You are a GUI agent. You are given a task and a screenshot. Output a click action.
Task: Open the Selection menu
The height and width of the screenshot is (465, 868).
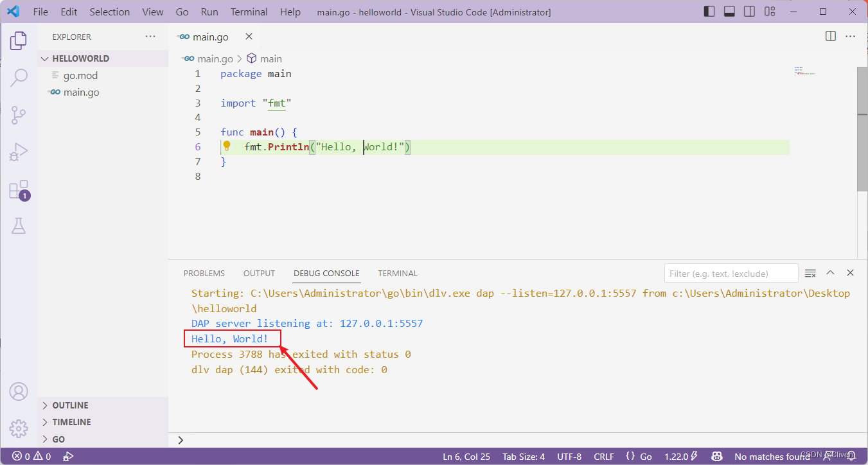tap(109, 12)
